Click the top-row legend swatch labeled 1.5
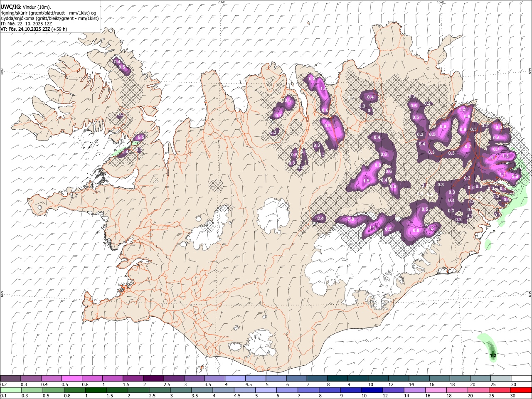Image resolution: width=532 pixels, height=399 pixels. [133, 378]
